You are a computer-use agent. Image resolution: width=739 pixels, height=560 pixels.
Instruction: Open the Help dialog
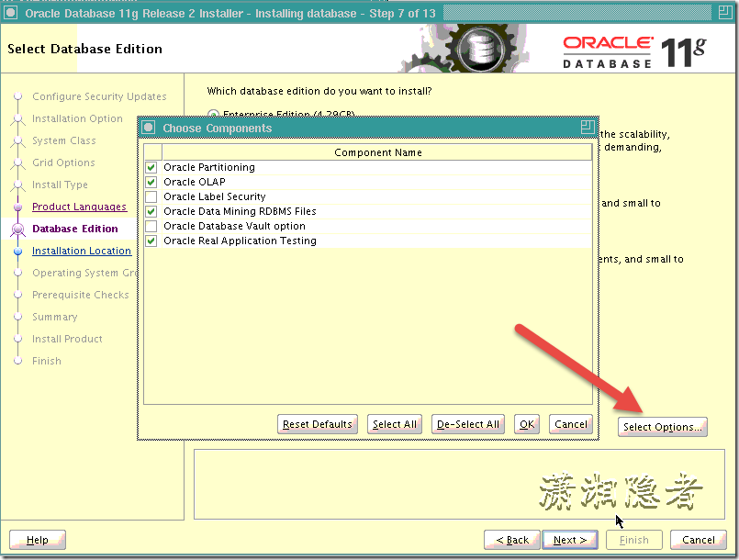[37, 540]
